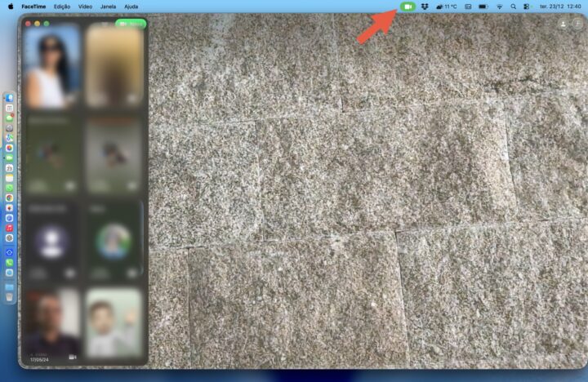Open the Edição menu
This screenshot has height=382, width=588.
(x=61, y=7)
